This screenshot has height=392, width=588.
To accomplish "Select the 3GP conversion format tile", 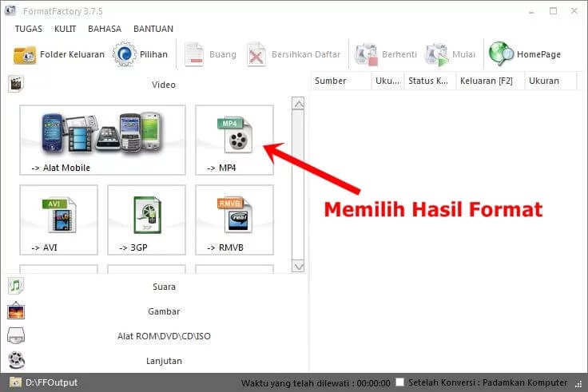I will (147, 220).
